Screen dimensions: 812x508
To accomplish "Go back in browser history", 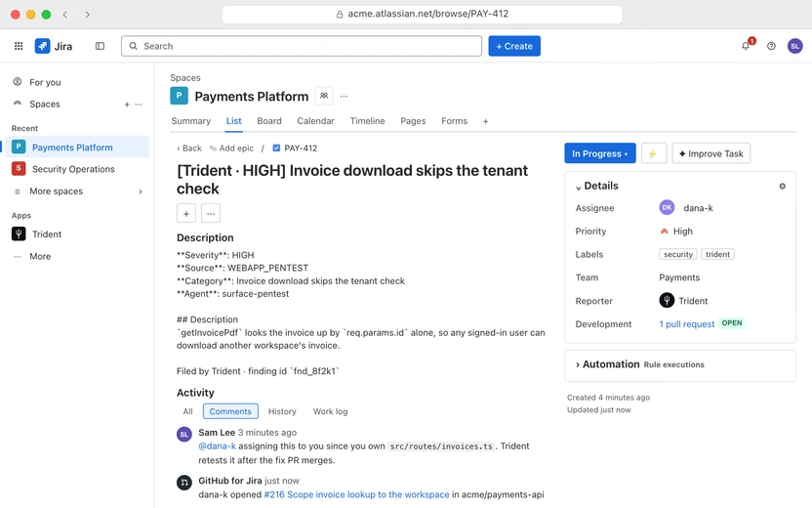I will click(x=65, y=15).
